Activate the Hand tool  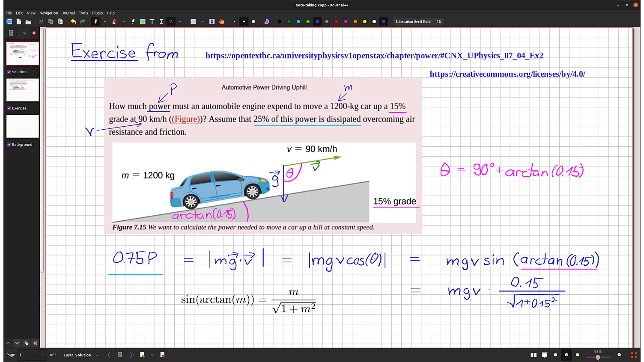pos(221,21)
